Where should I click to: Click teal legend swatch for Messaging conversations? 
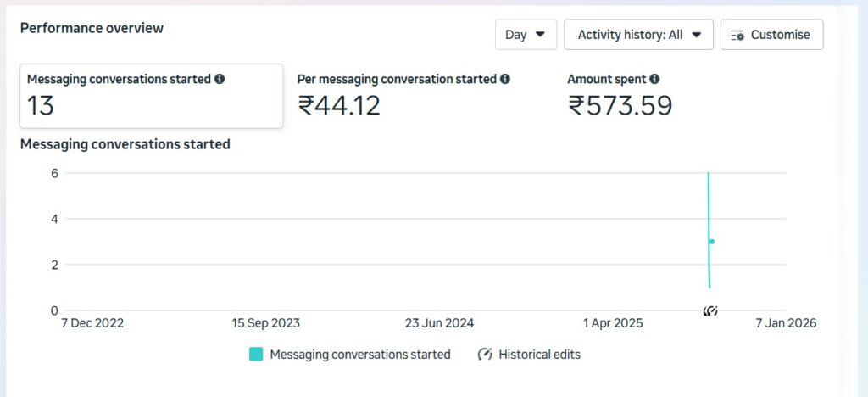click(x=256, y=355)
